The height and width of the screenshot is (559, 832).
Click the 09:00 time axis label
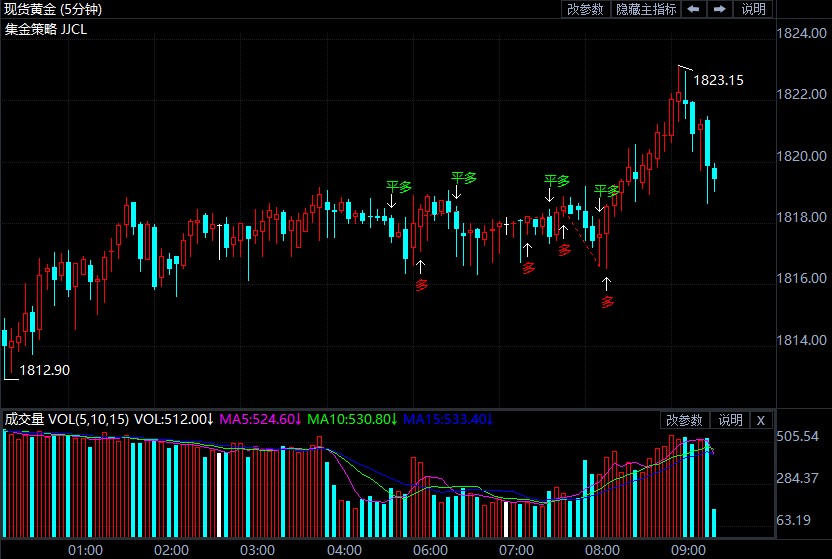pos(689,550)
